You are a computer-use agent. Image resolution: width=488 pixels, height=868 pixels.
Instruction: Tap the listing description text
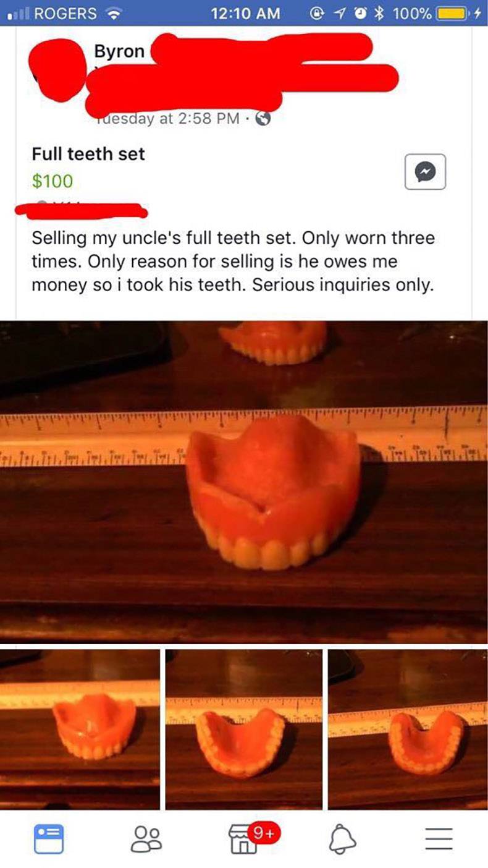pyautogui.click(x=233, y=262)
